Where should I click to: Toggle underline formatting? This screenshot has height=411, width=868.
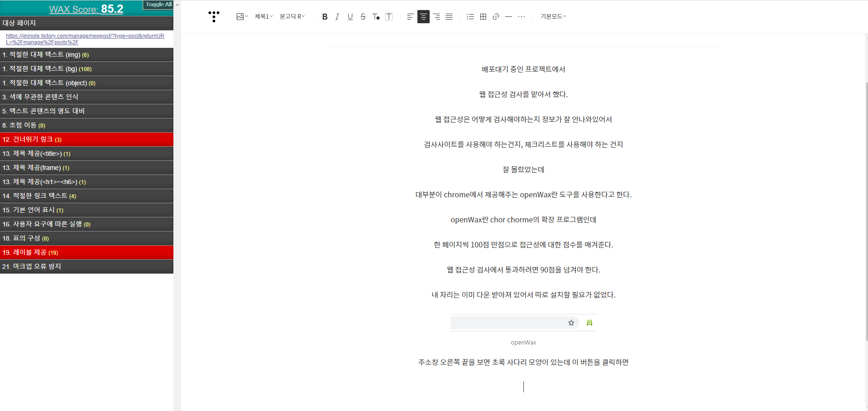click(x=350, y=17)
